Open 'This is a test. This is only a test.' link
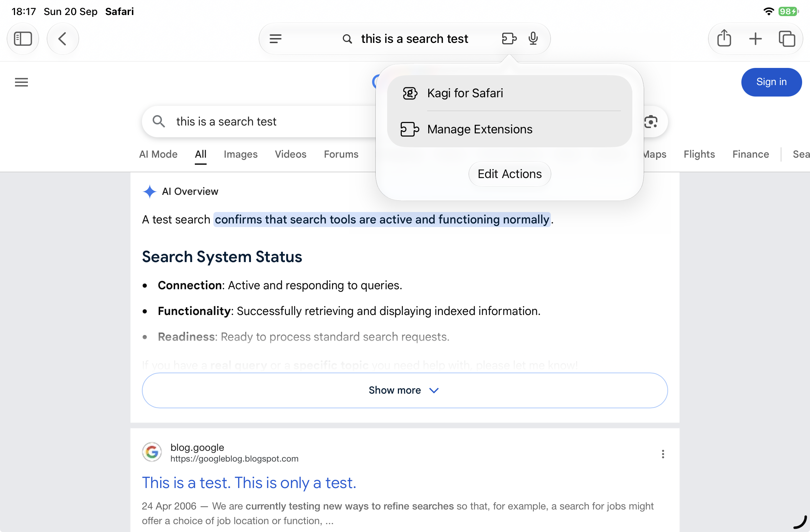 click(249, 483)
